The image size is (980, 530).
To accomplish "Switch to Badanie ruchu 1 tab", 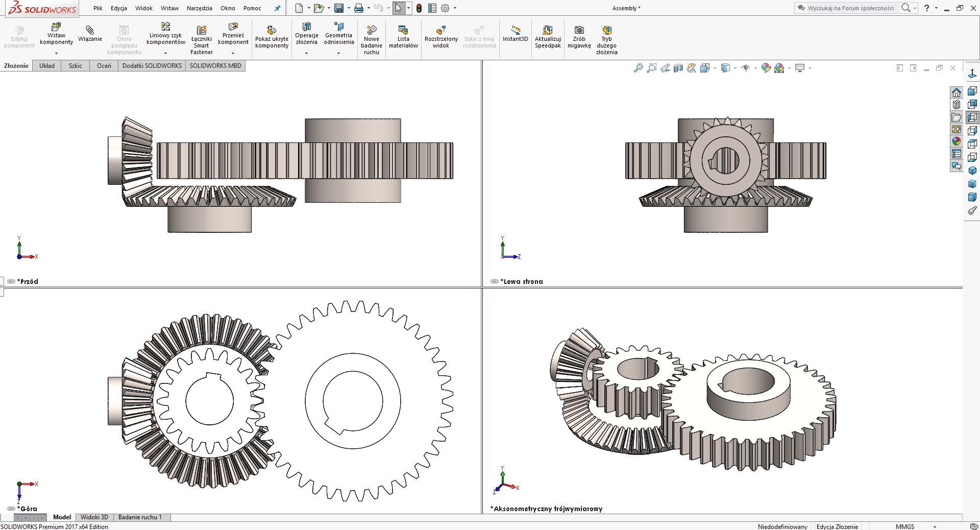I will 140,517.
